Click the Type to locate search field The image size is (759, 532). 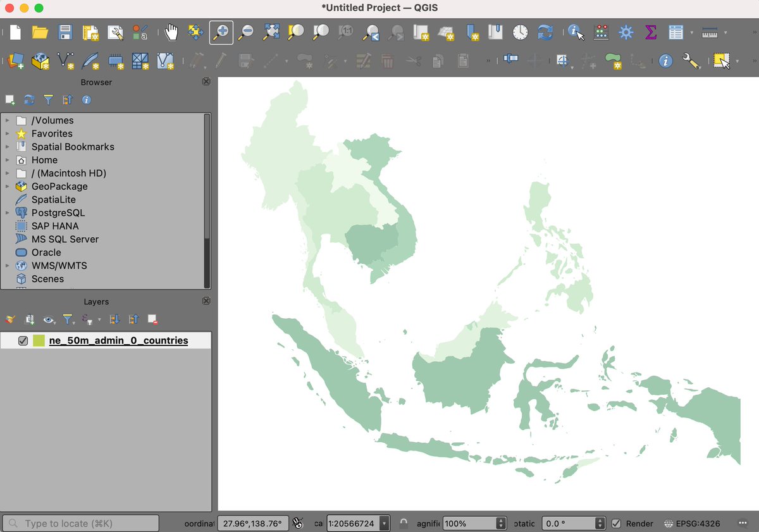[x=80, y=523]
